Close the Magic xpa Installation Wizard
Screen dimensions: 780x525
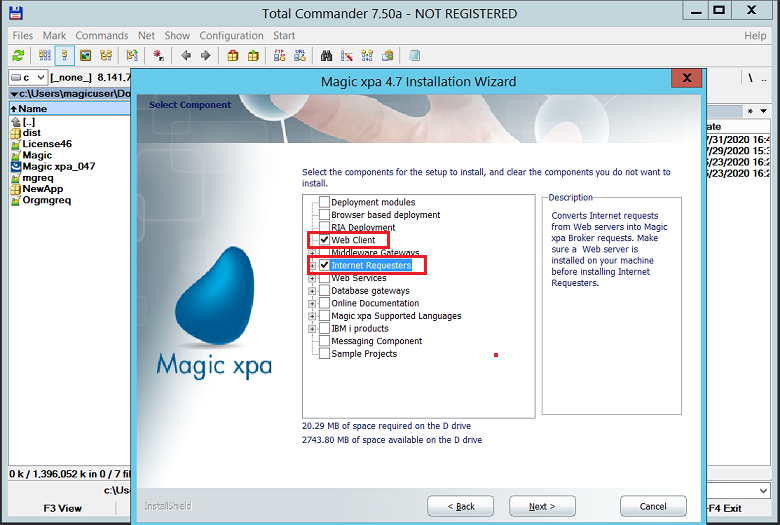(x=686, y=78)
